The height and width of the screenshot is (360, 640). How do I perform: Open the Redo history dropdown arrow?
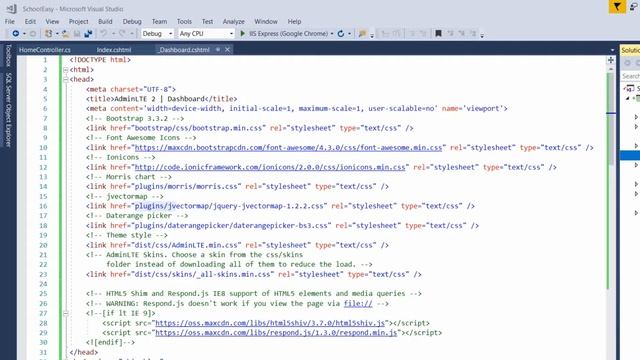131,34
